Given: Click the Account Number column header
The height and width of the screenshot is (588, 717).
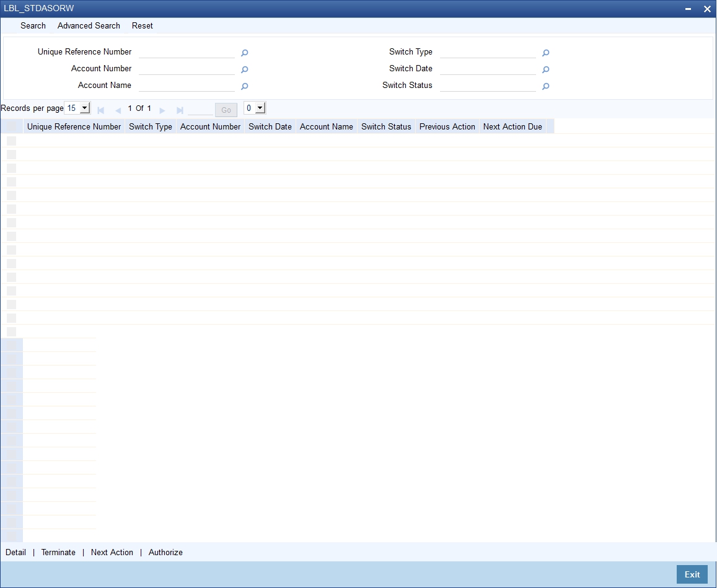Looking at the screenshot, I should [x=210, y=126].
